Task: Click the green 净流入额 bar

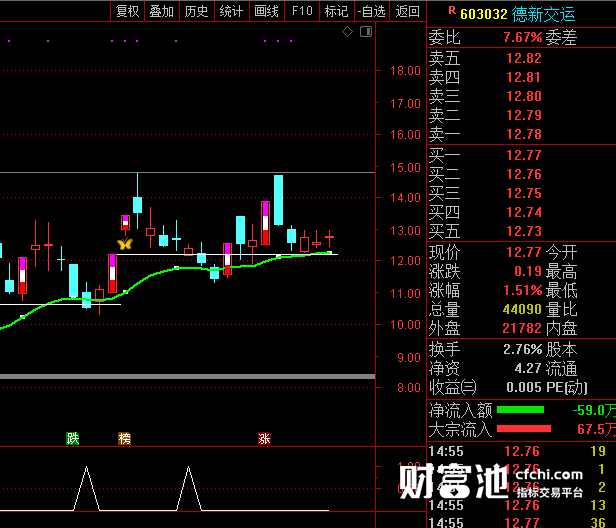Action: pyautogui.click(x=521, y=410)
